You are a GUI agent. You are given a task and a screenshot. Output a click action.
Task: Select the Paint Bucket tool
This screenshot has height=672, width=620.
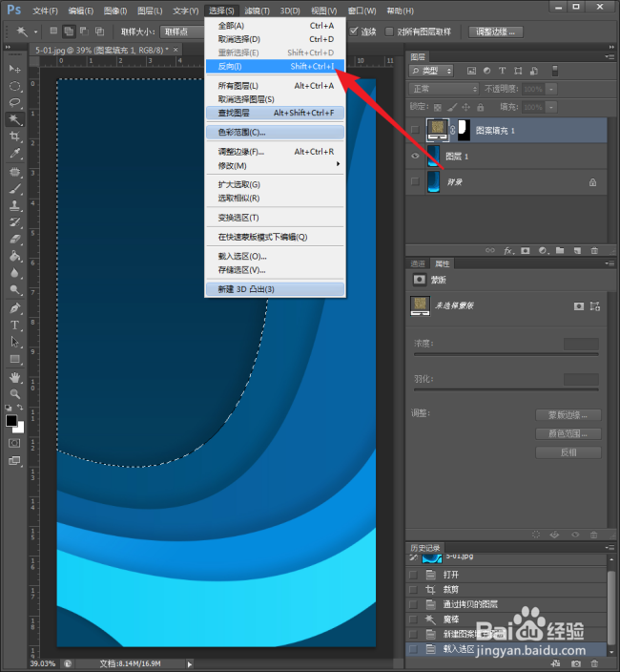14,256
